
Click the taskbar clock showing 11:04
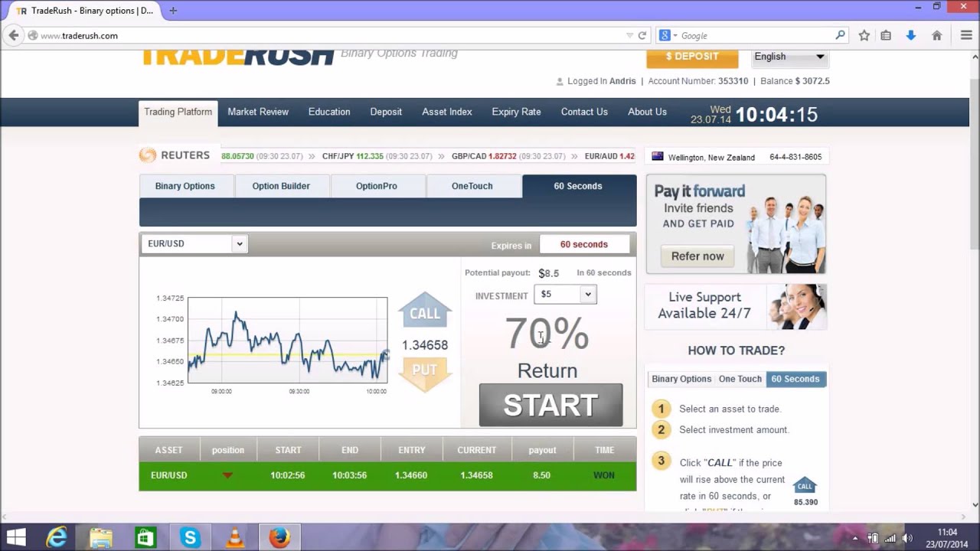click(947, 538)
